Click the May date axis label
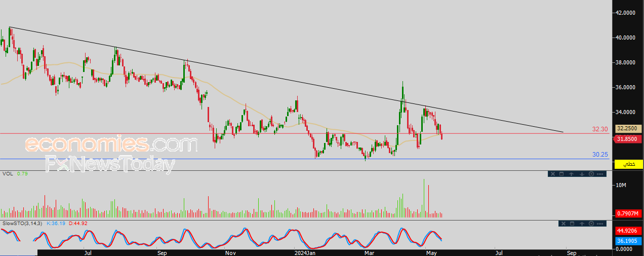This screenshot has height=256, width=644. pyautogui.click(x=431, y=252)
